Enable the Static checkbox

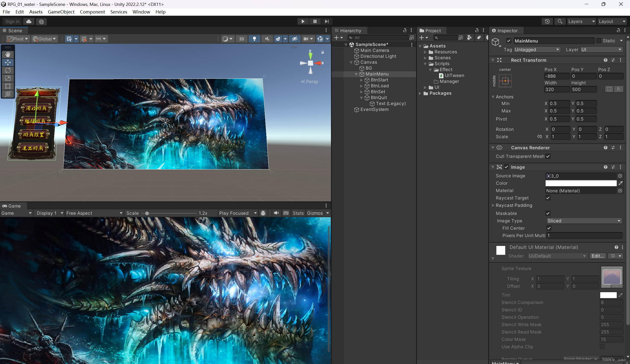[x=598, y=41]
